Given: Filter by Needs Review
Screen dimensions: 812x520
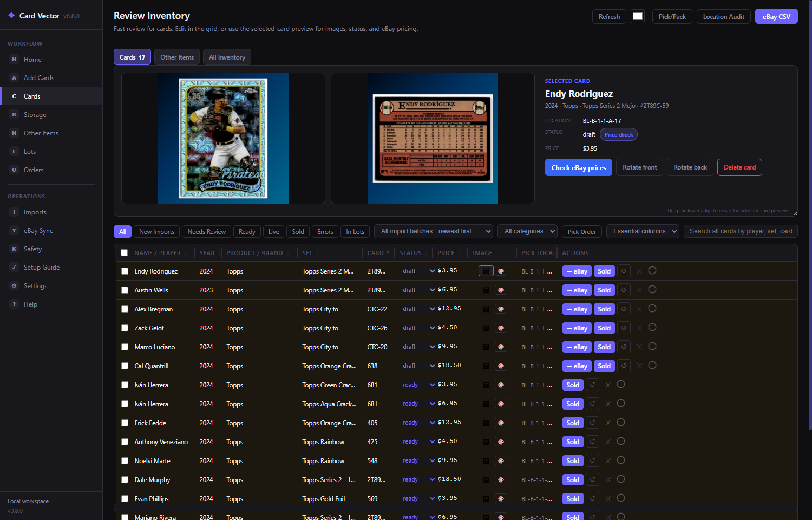Looking at the screenshot, I should click(206, 232).
